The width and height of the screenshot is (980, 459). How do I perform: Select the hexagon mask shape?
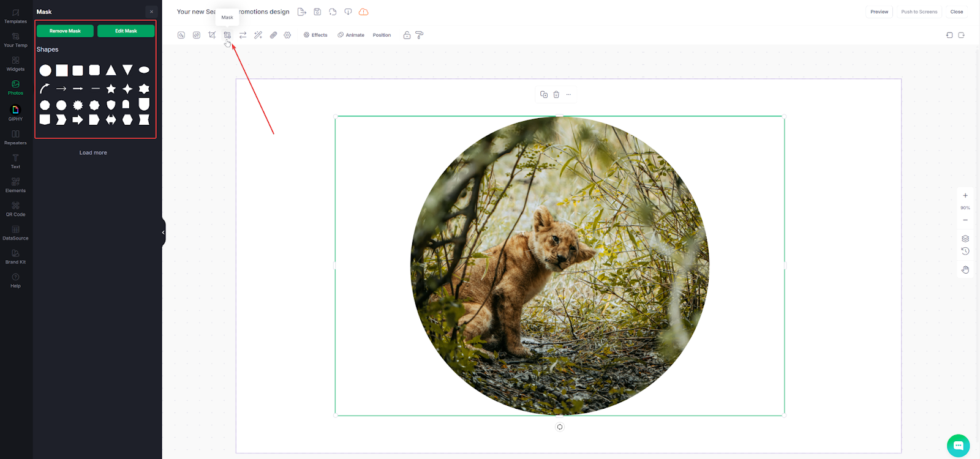[x=127, y=120]
